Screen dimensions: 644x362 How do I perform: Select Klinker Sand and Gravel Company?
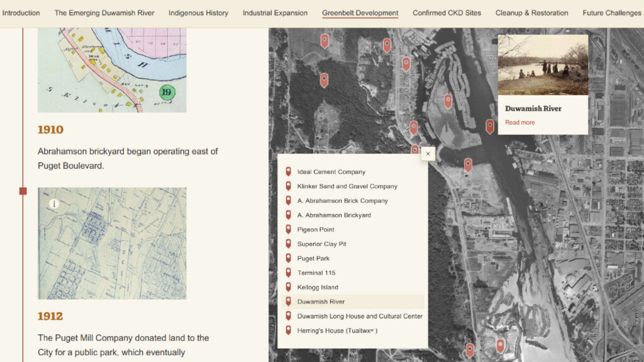(347, 186)
